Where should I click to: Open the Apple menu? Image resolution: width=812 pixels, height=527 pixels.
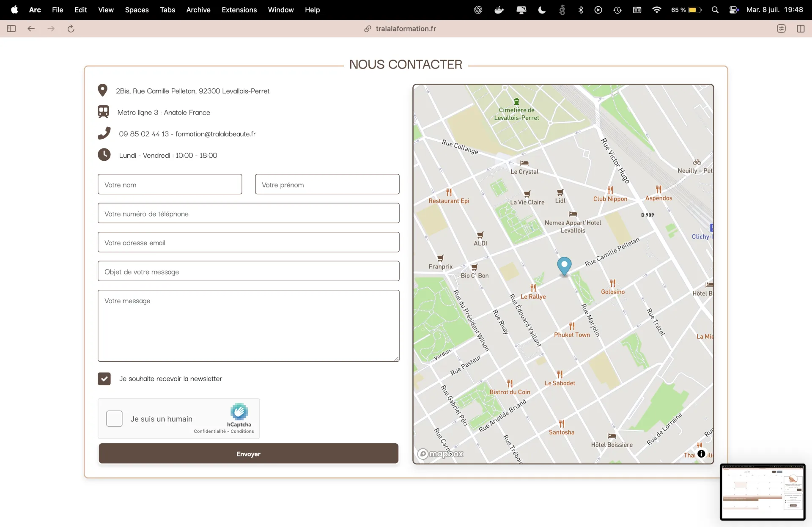[x=14, y=10]
